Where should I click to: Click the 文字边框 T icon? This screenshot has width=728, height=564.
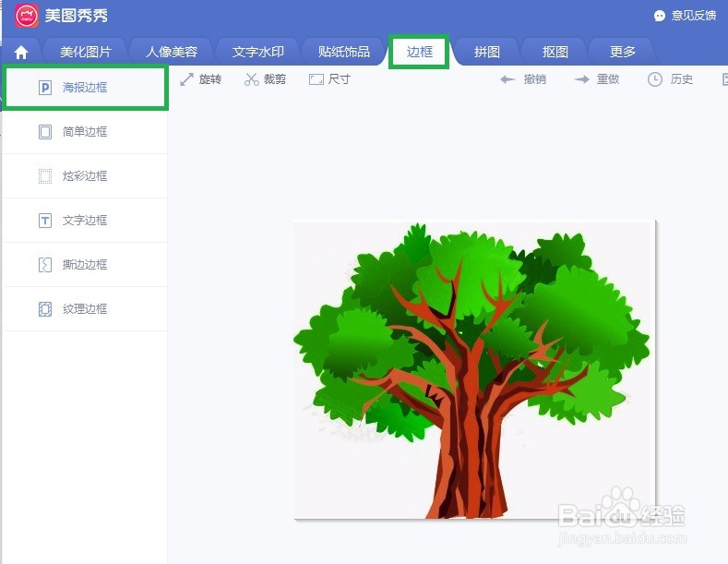[45, 221]
